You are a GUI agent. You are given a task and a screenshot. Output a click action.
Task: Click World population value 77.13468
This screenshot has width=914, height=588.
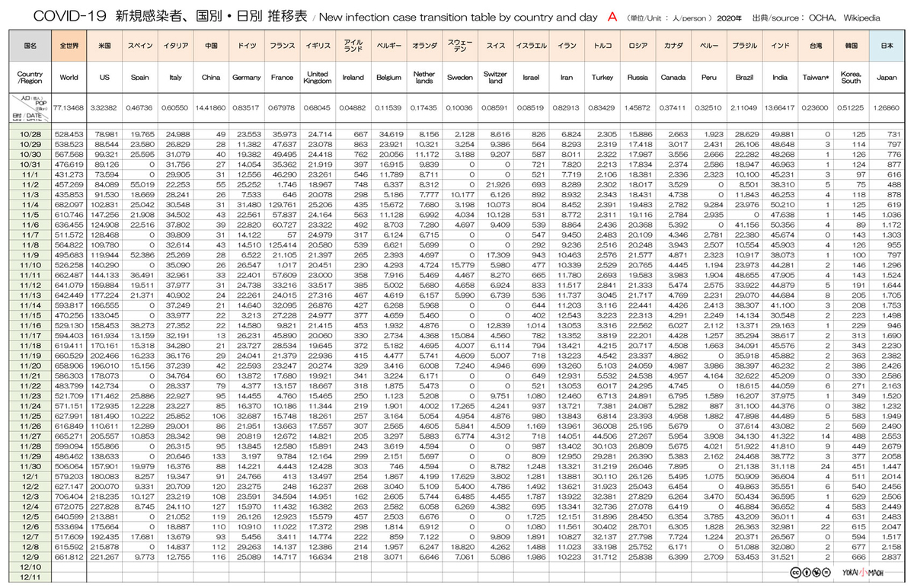pos(69,108)
